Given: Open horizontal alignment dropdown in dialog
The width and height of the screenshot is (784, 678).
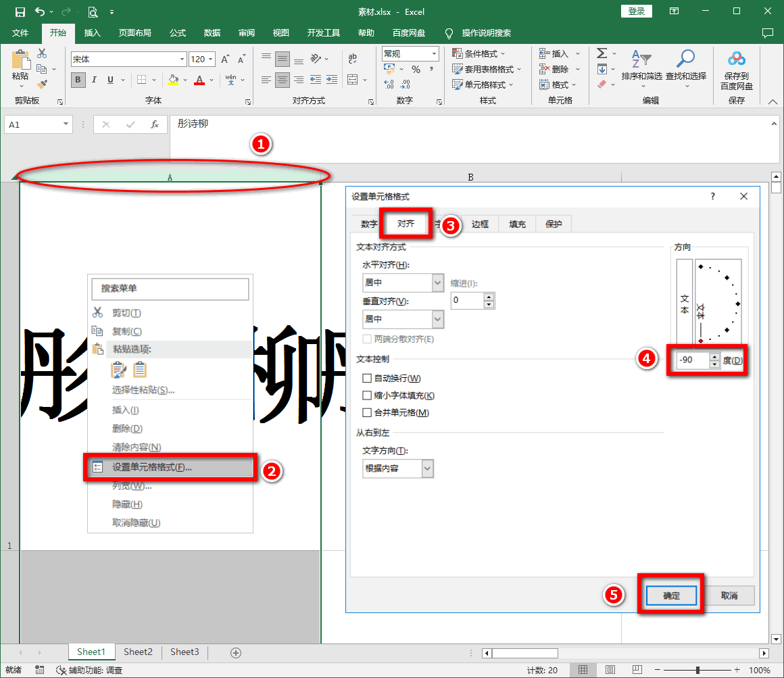Looking at the screenshot, I should pos(437,283).
